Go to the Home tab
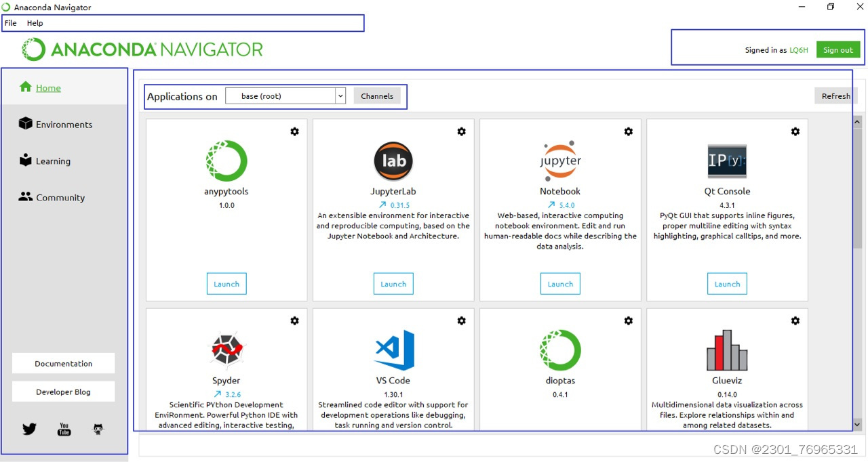 64,87
